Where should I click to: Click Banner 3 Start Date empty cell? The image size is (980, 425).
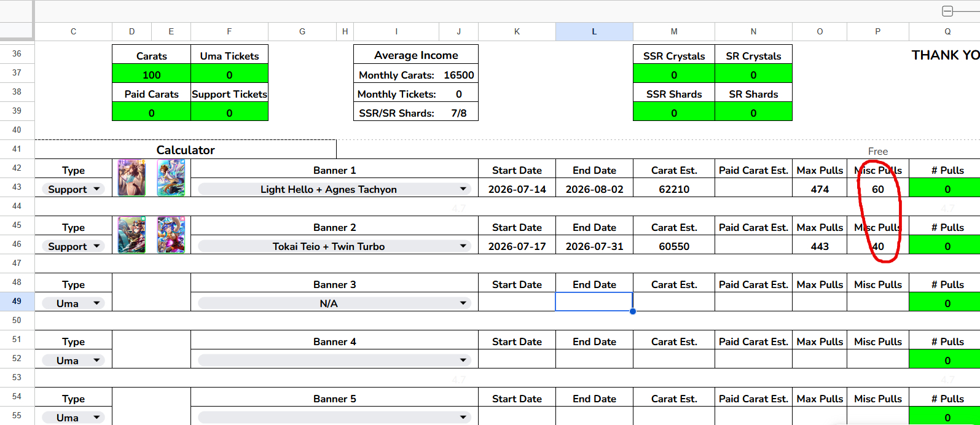click(x=517, y=302)
